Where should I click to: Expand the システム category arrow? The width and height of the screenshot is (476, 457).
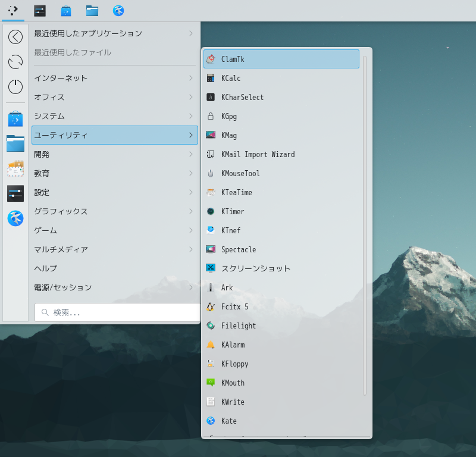[x=191, y=116]
